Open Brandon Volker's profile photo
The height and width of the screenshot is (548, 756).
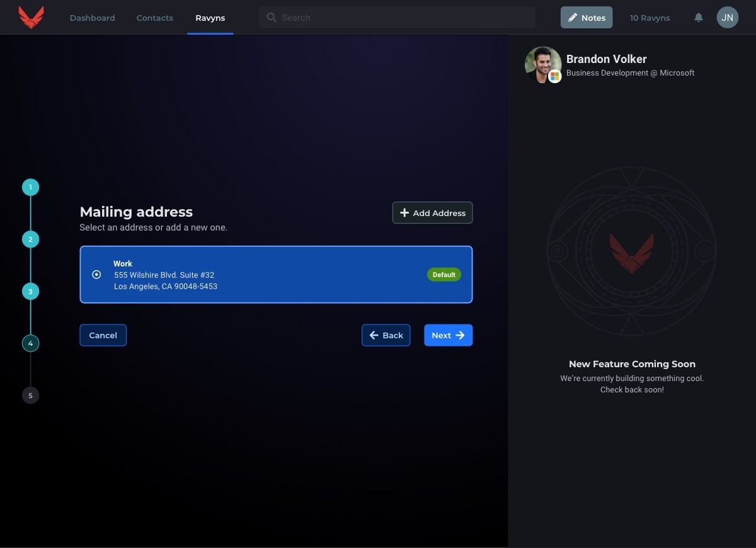point(542,64)
